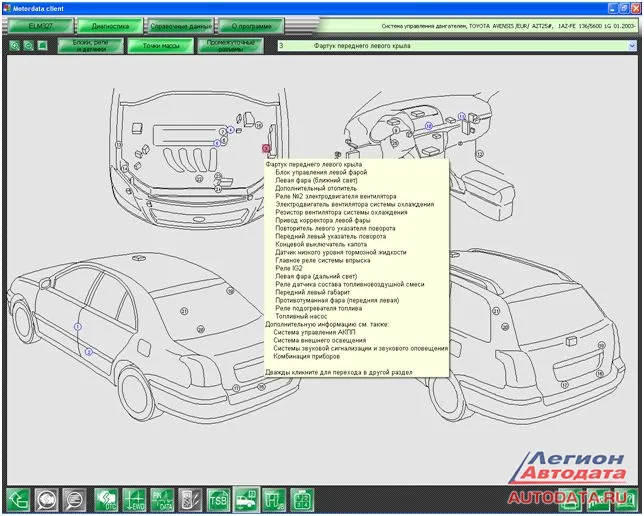Click Реле подогревателя топлива entry

(x=319, y=308)
